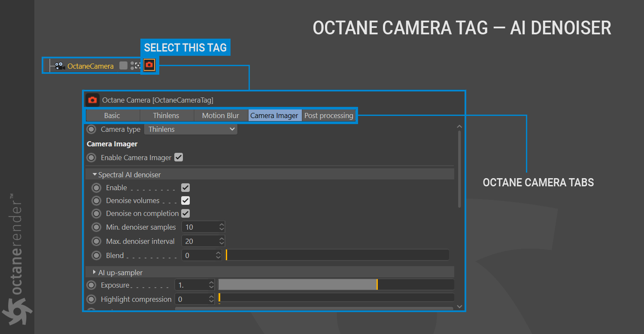Click the Max. denoiser interval stepper arrows

click(x=222, y=241)
